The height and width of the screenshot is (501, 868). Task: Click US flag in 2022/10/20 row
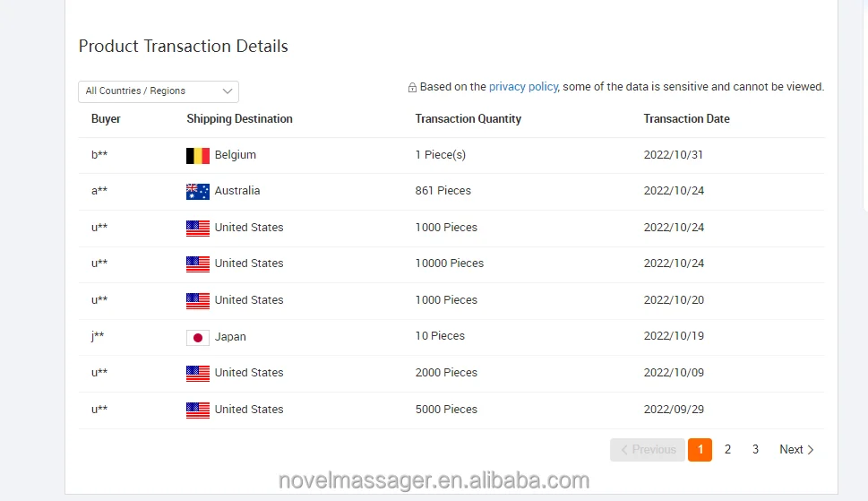[197, 300]
